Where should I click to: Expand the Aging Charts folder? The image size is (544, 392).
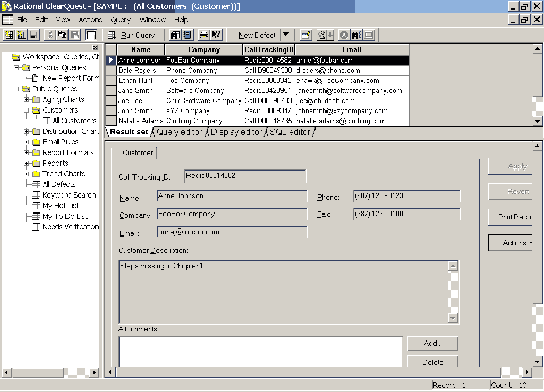pyautogui.click(x=27, y=99)
